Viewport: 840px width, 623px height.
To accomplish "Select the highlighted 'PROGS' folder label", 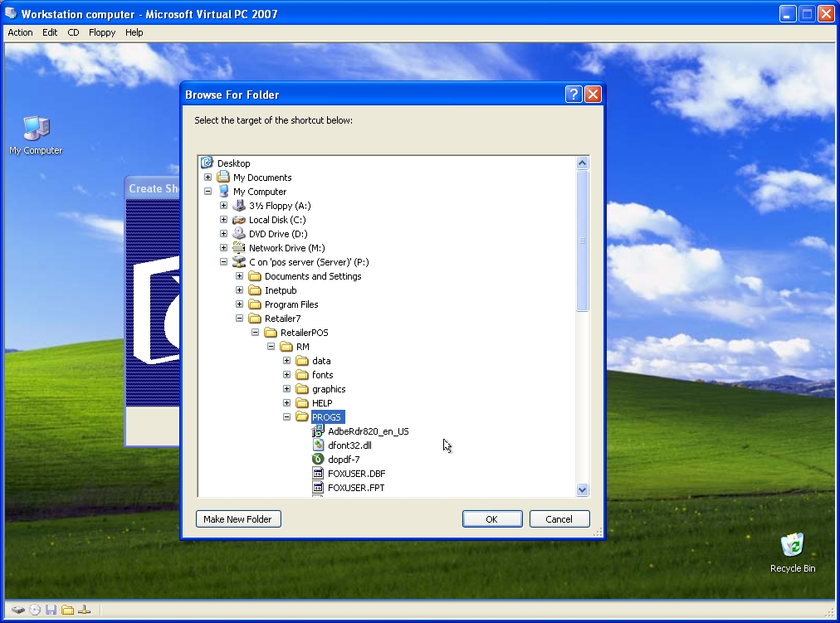I will point(326,417).
